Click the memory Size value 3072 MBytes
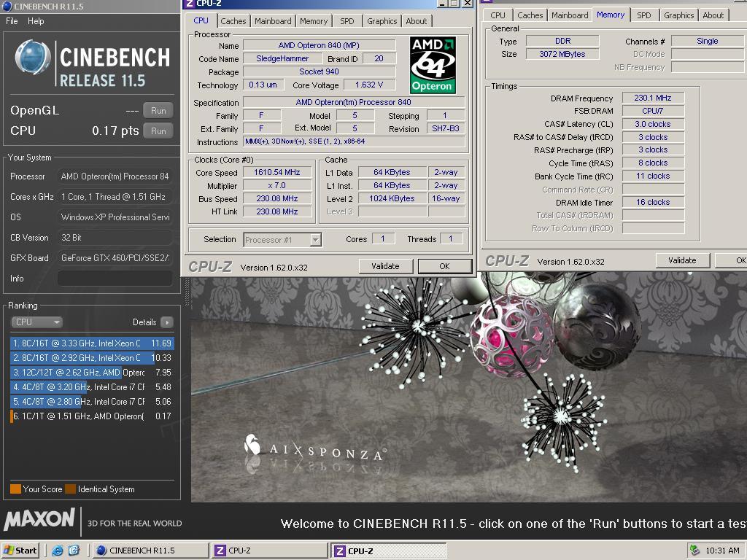The height and width of the screenshot is (560, 747). click(x=562, y=54)
